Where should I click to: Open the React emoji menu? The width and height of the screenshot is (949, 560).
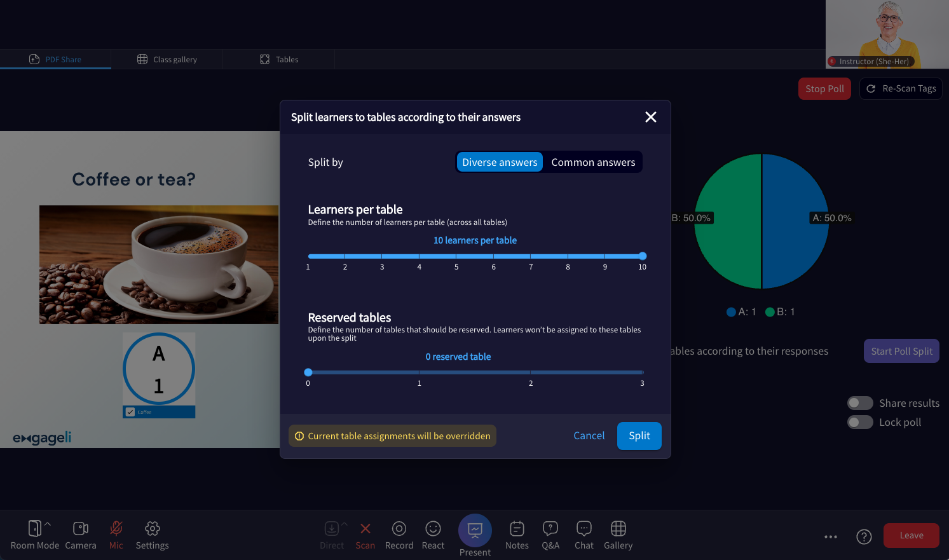pos(433,529)
